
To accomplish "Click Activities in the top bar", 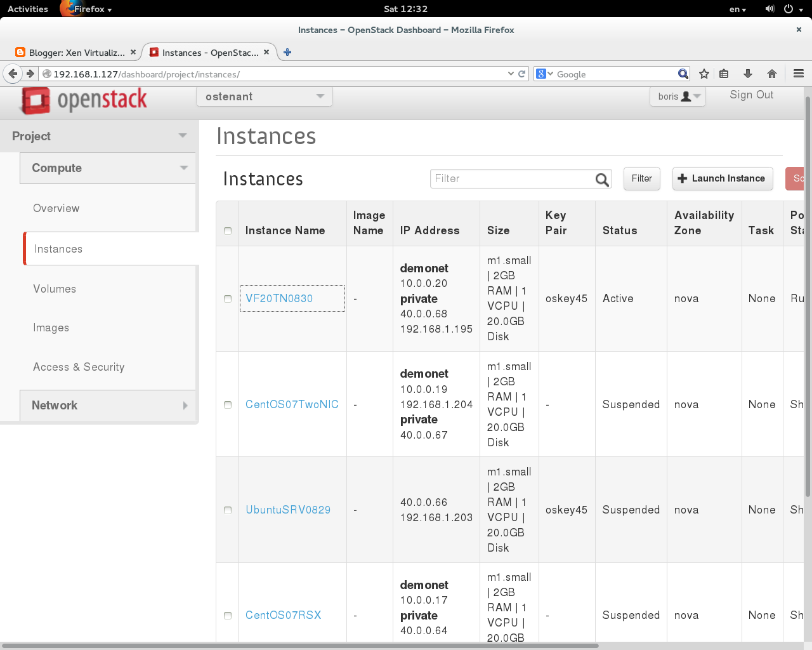I will 28,9.
